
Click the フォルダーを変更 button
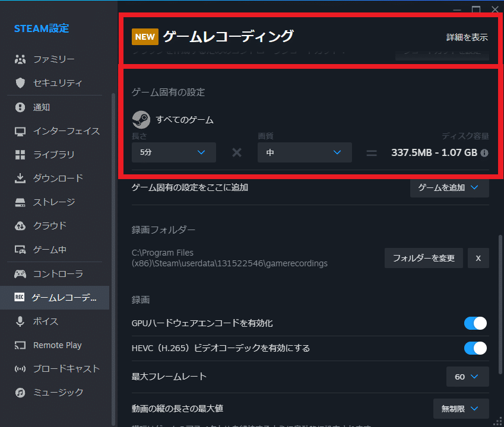click(x=424, y=258)
